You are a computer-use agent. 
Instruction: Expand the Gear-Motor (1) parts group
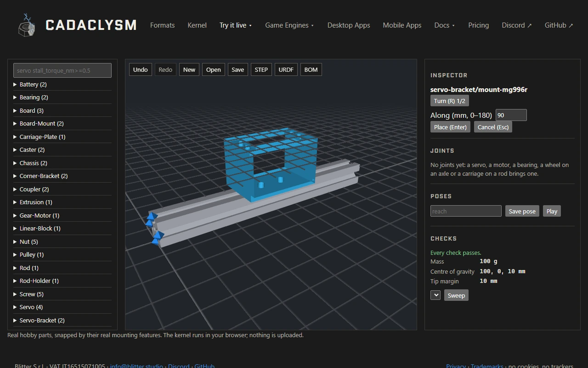coord(62,216)
